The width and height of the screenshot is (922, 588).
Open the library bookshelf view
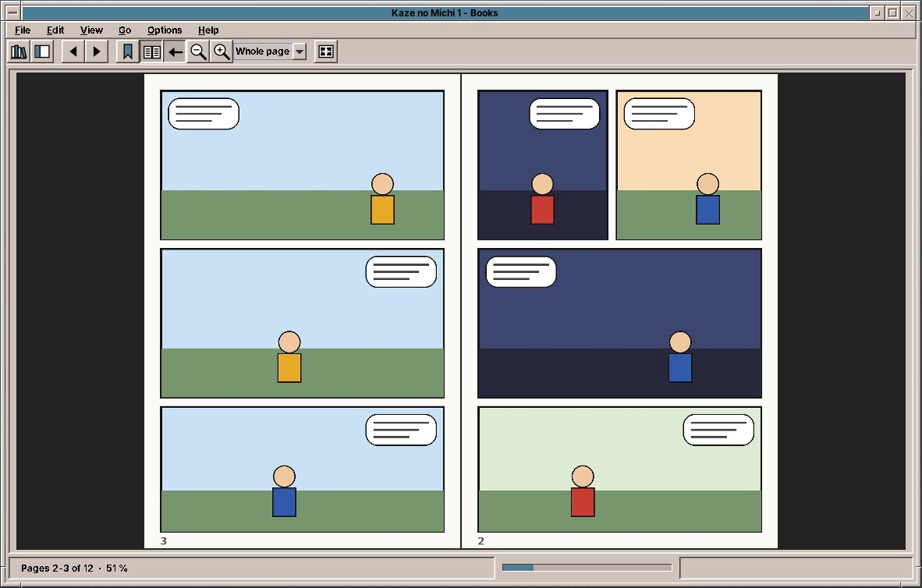[x=19, y=51]
